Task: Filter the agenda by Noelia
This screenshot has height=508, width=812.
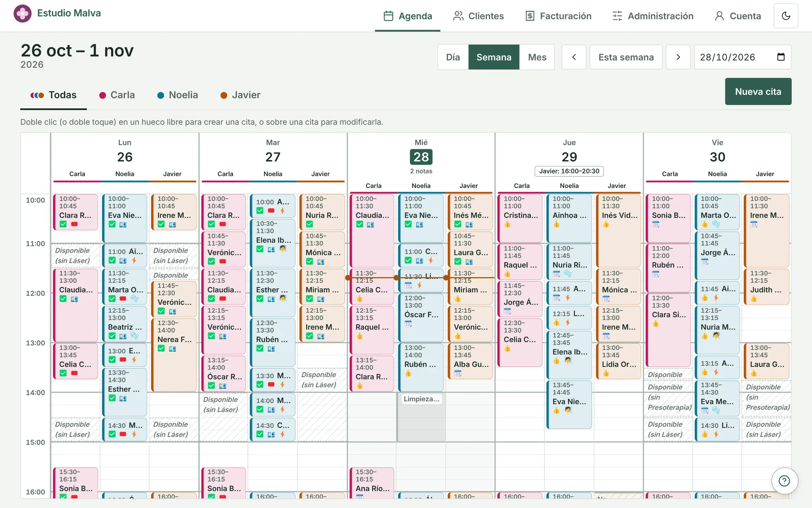Action: coord(177,95)
